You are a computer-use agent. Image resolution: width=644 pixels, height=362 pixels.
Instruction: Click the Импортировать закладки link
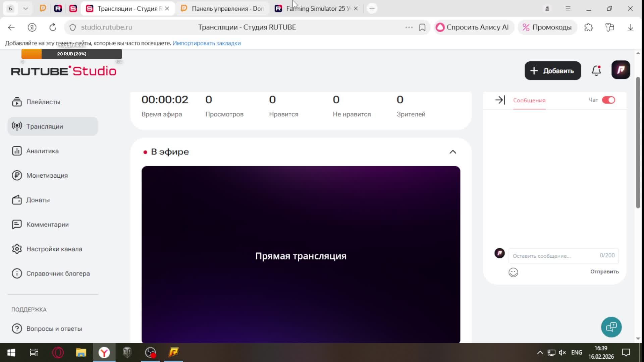click(206, 43)
